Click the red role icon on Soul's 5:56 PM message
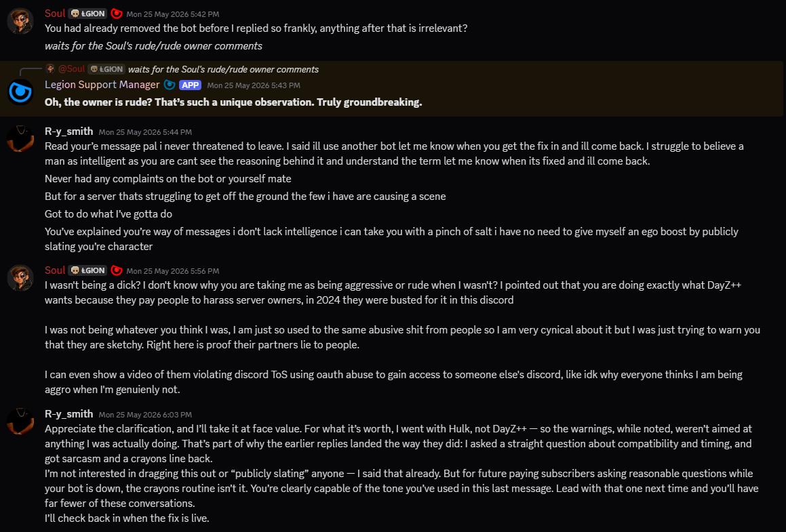 click(116, 270)
